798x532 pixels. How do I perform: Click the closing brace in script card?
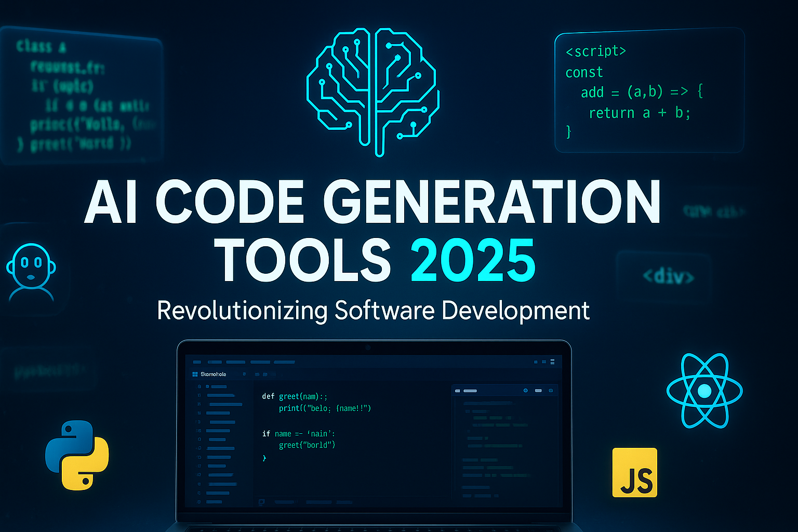568,131
